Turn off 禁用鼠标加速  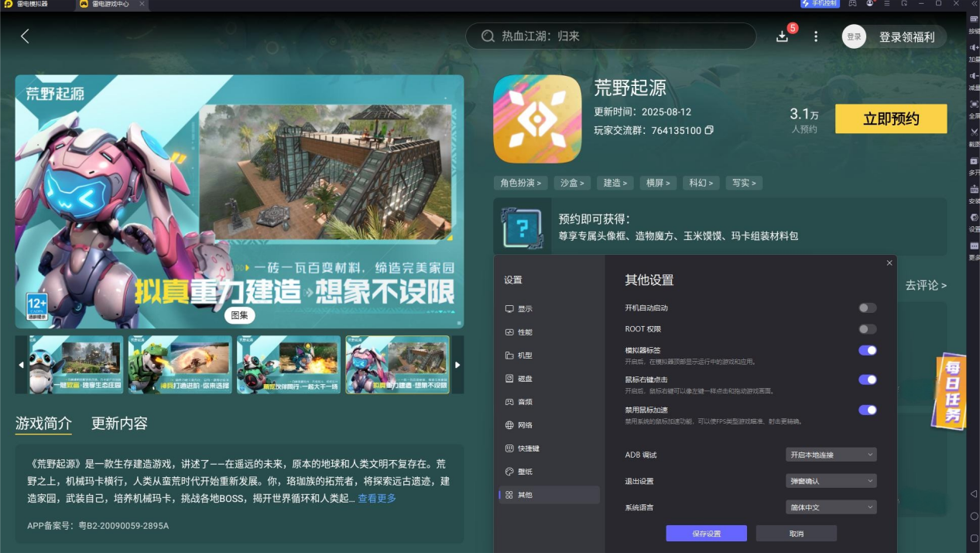(868, 409)
